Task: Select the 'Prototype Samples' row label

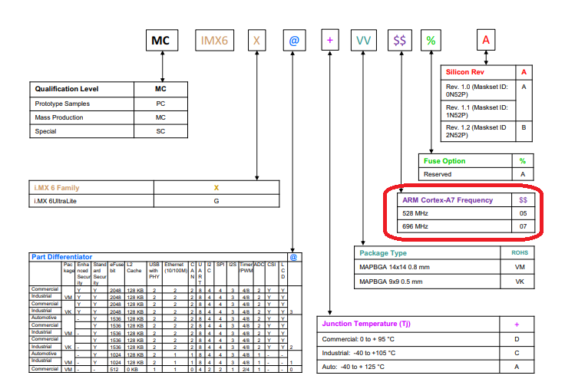Action: pyautogui.click(x=62, y=104)
